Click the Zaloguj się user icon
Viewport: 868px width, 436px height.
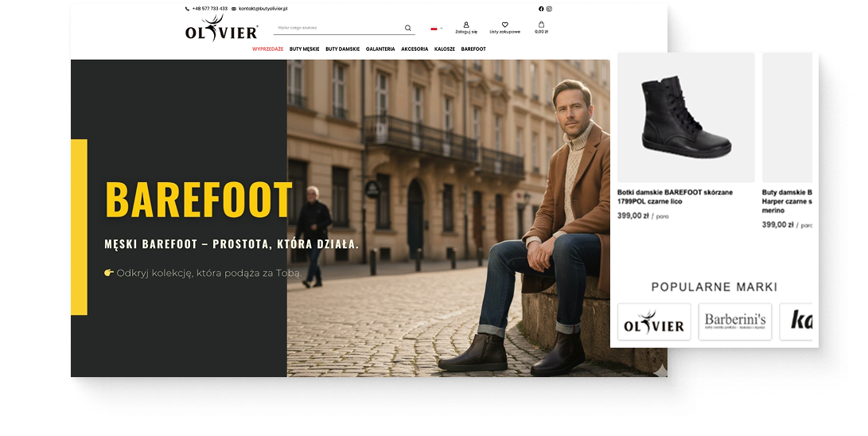tap(466, 25)
